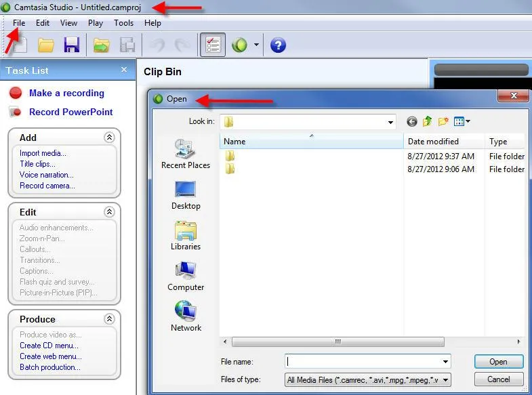Click Import media... link

click(43, 153)
